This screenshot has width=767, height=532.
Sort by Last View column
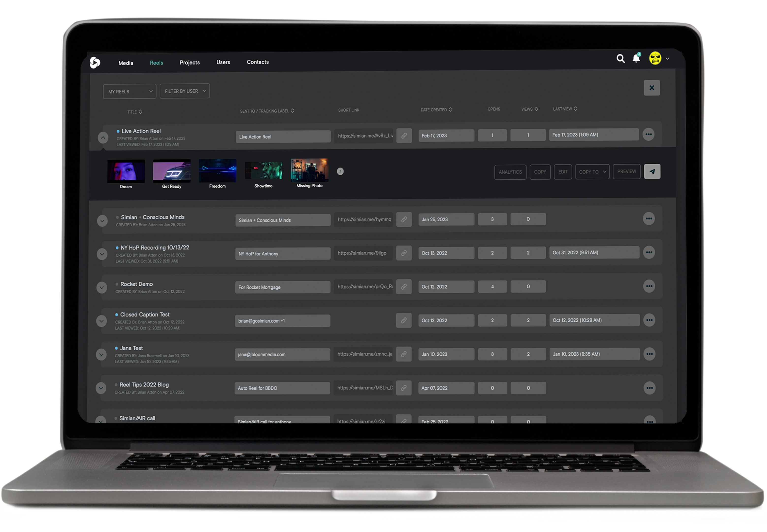(x=575, y=109)
